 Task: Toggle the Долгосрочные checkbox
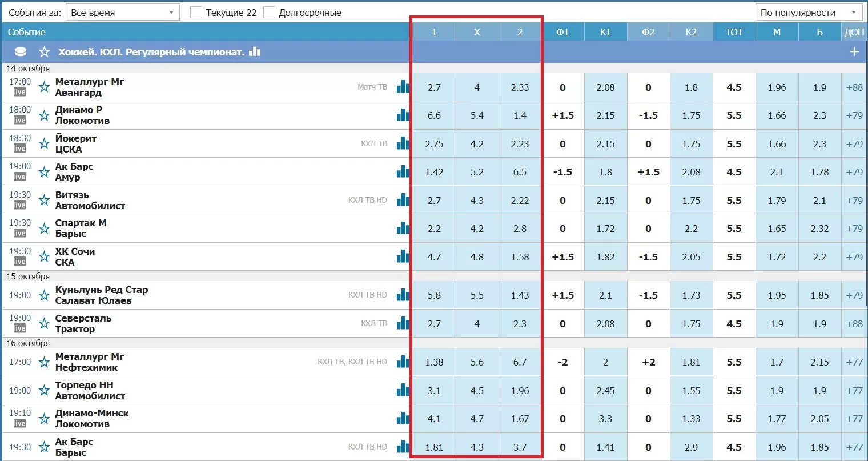269,13
